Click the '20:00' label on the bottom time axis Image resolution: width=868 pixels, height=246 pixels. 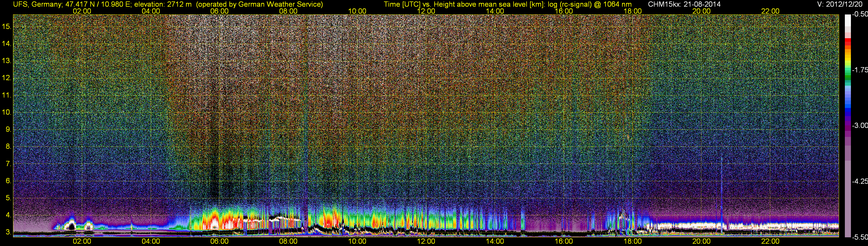coord(701,241)
